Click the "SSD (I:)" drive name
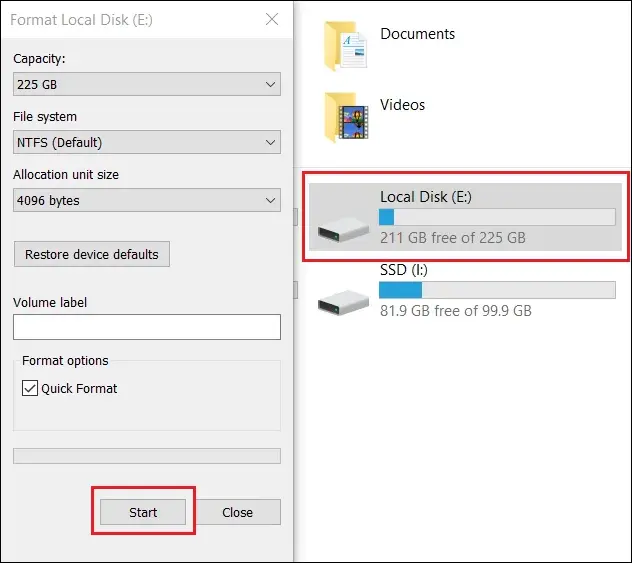The height and width of the screenshot is (563, 632). click(x=404, y=270)
